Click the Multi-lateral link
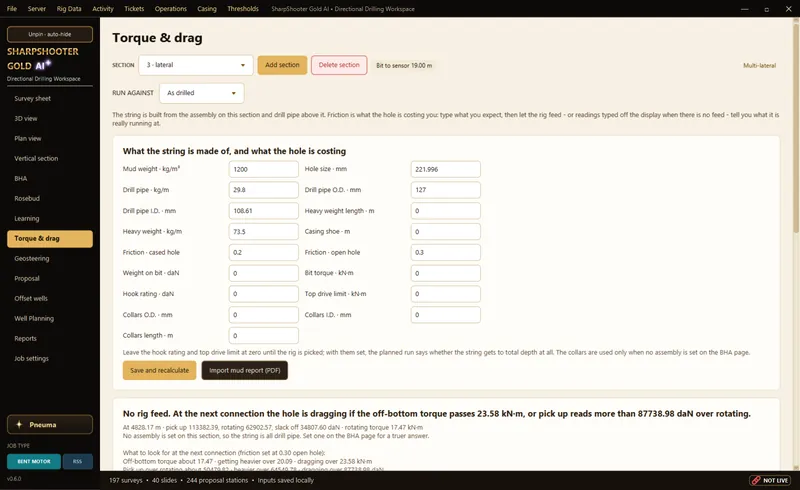The image size is (800, 490). point(759,65)
